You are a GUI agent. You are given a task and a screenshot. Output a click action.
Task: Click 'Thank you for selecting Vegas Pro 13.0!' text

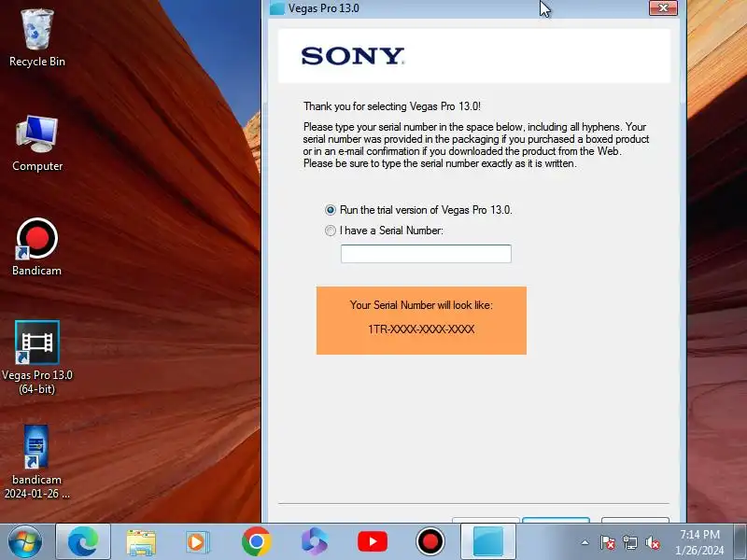392,106
